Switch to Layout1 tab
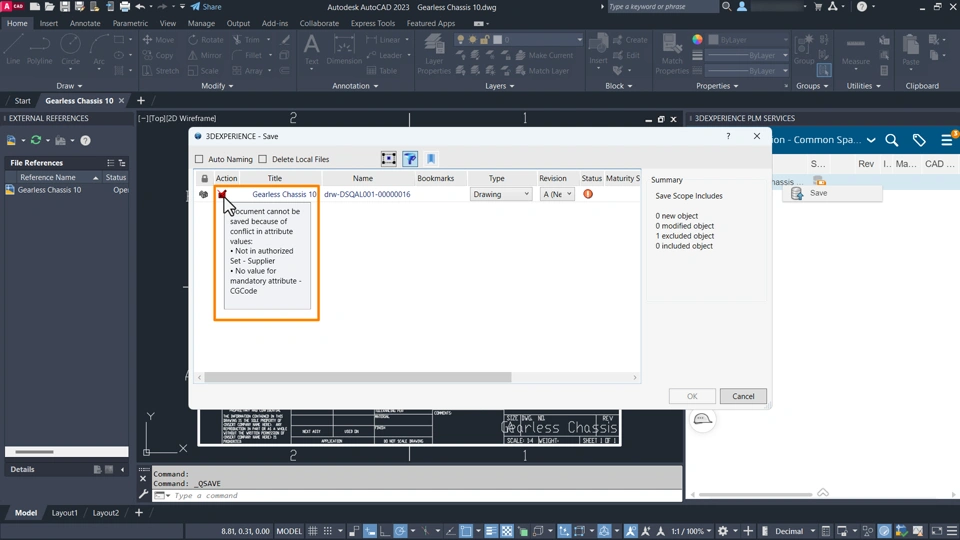Screen dimensions: 960x540 (x=64, y=512)
